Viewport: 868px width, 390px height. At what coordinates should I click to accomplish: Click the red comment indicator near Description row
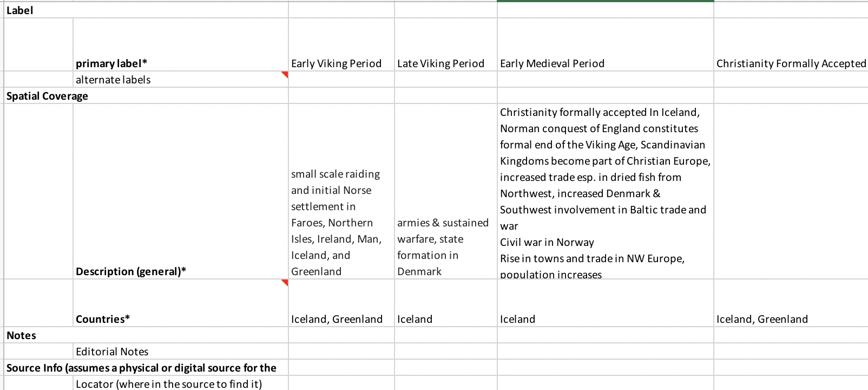[x=285, y=283]
